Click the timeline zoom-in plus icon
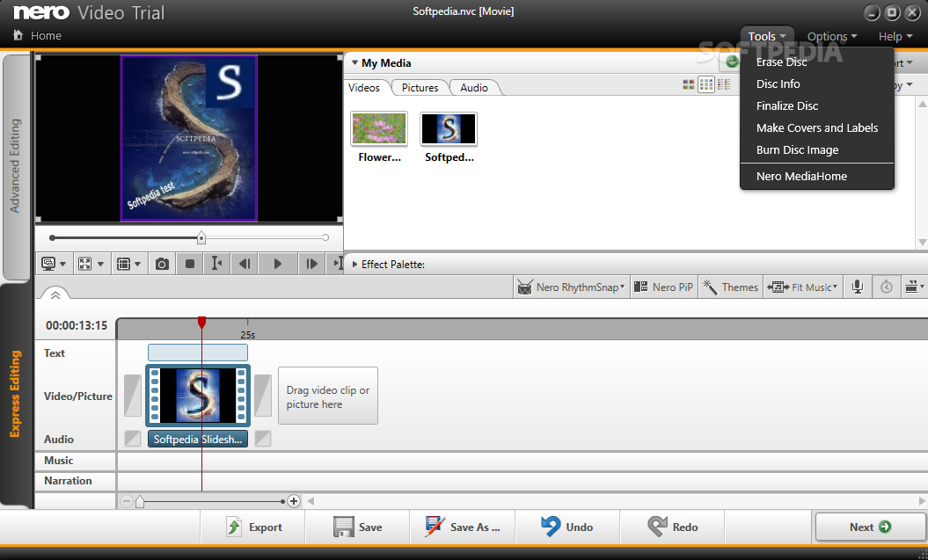Image resolution: width=928 pixels, height=560 pixels. point(294,501)
